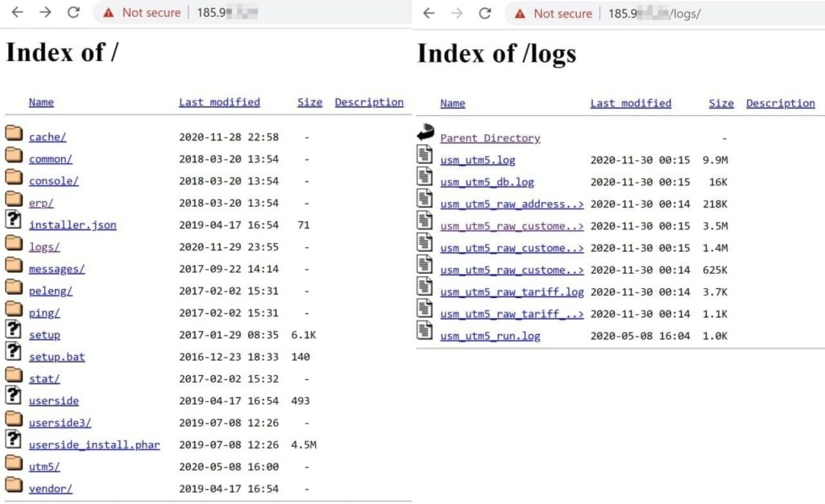Screen dimensions: 825x504
Task: Click the forward arrow in the /logs window
Action: coord(458,13)
